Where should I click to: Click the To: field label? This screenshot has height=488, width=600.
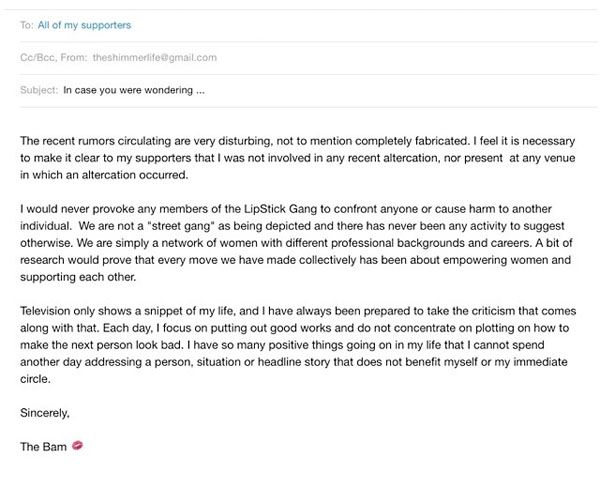coord(27,25)
